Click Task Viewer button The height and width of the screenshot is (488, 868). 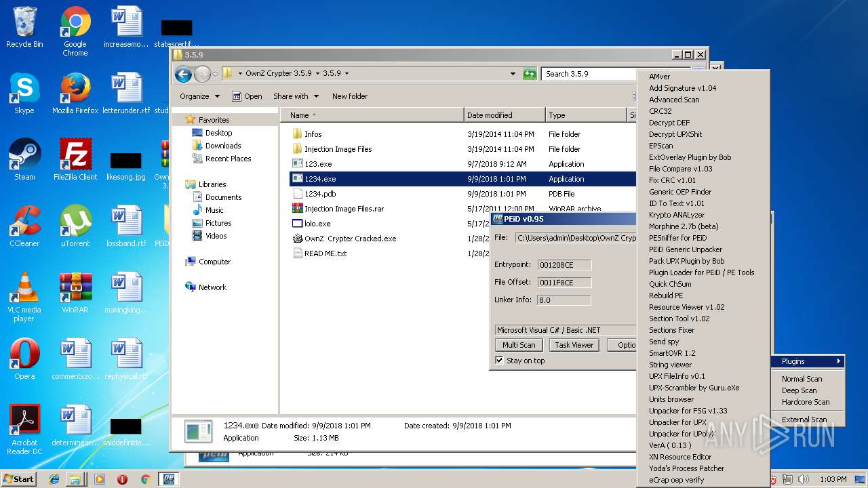[574, 345]
